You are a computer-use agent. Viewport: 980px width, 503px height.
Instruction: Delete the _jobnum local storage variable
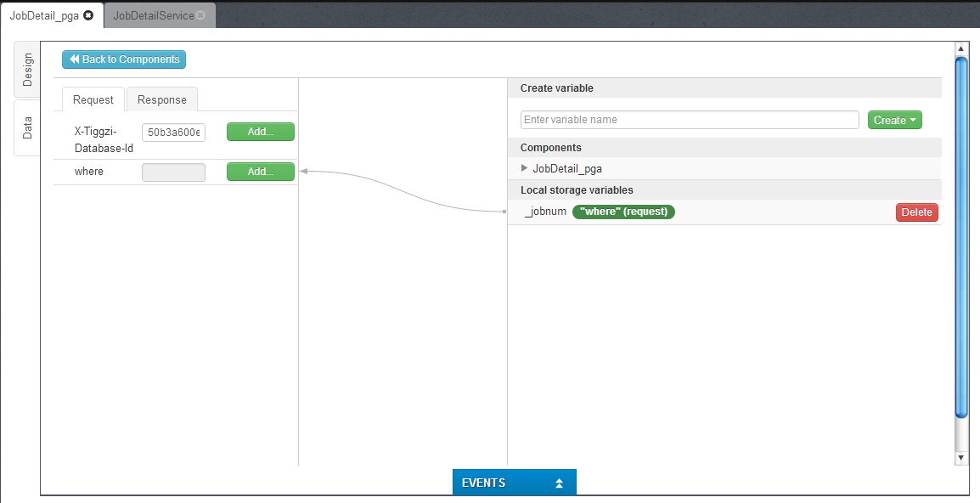(916, 212)
